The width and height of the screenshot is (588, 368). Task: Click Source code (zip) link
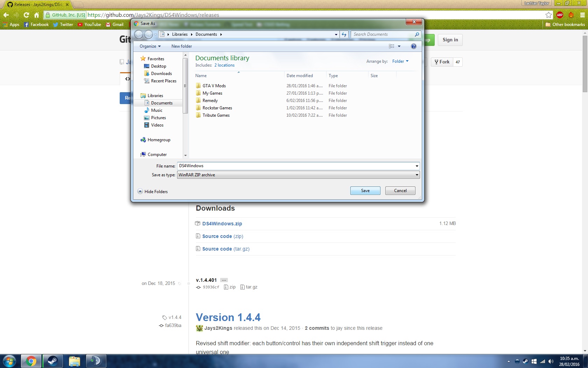click(x=223, y=236)
